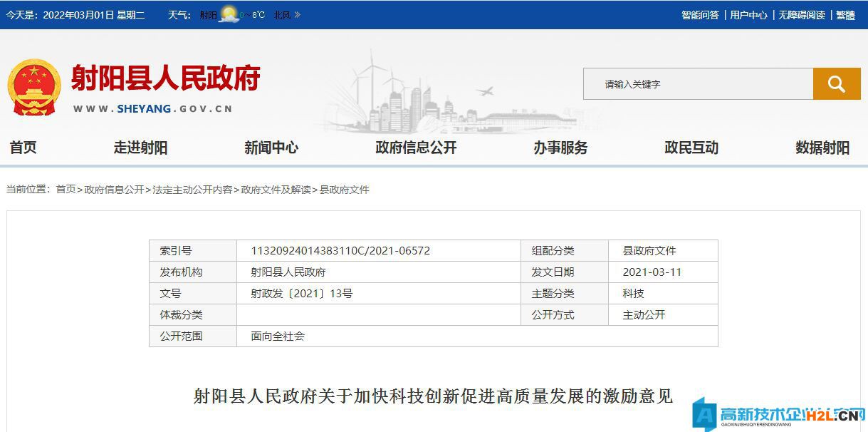Click the orange search magnifier button
The image size is (868, 432).
point(837,84)
